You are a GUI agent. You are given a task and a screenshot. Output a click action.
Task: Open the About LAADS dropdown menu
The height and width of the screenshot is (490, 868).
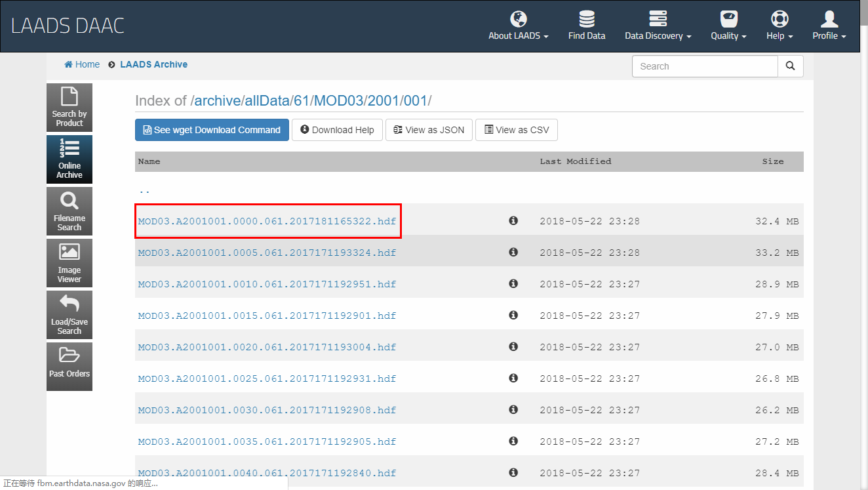tap(518, 26)
